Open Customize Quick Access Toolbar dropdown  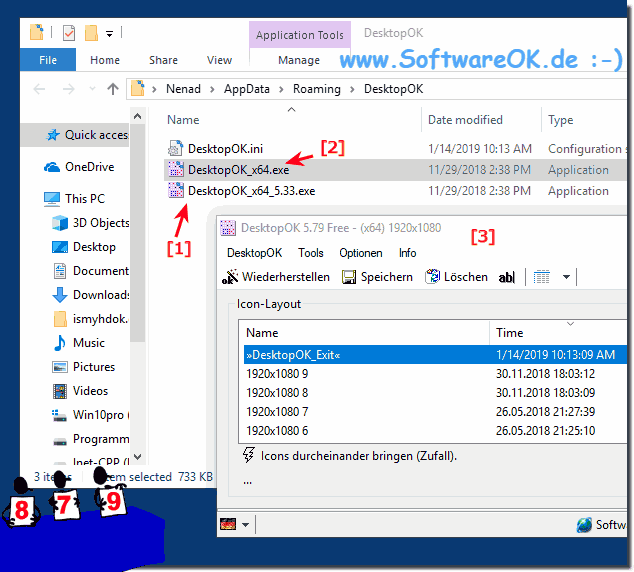click(x=109, y=34)
